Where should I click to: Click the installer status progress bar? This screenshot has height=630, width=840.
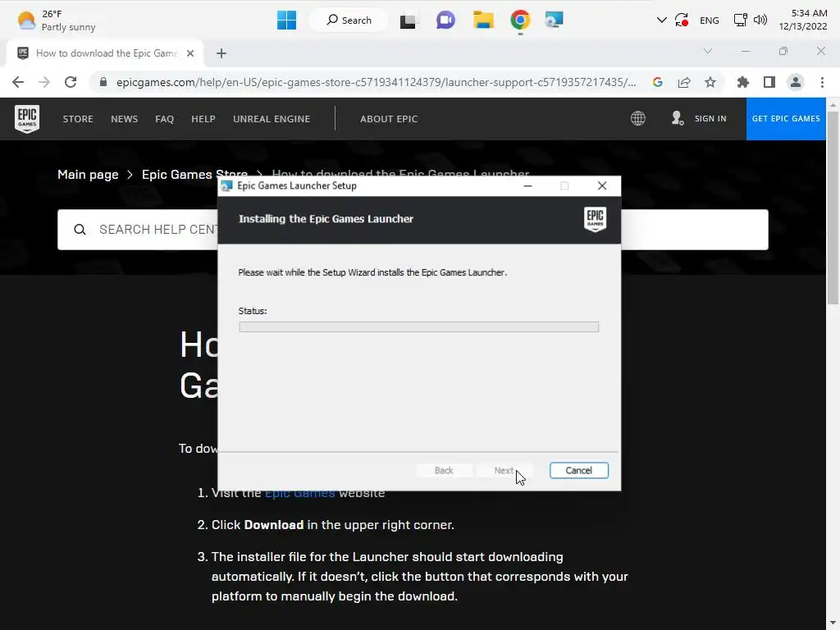click(418, 326)
